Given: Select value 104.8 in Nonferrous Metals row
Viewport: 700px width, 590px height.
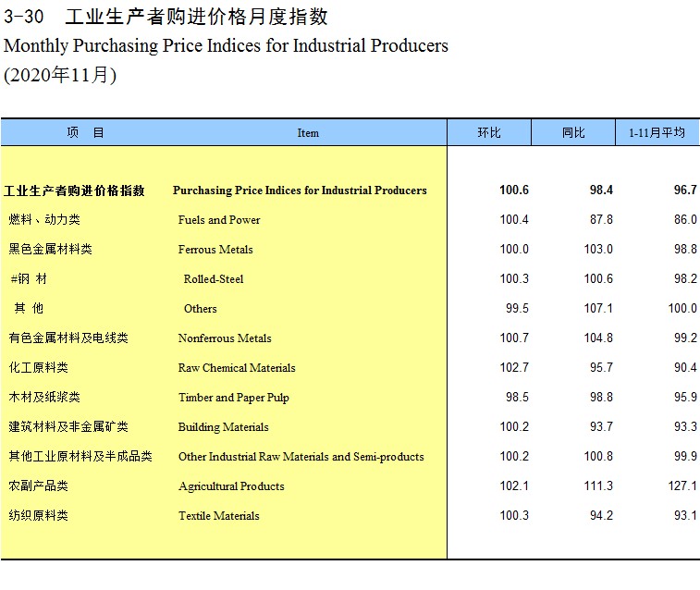Looking at the screenshot, I should point(598,338).
